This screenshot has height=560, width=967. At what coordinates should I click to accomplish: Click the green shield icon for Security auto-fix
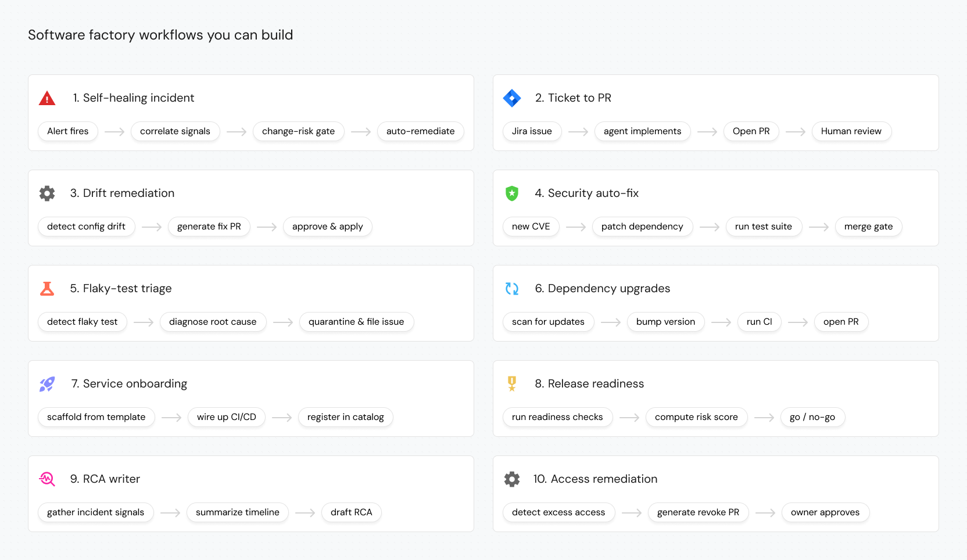512,193
